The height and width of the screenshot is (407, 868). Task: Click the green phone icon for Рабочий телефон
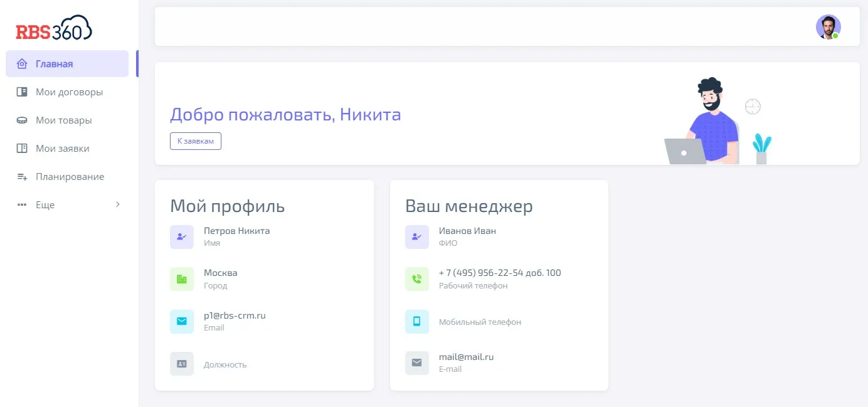[417, 279]
